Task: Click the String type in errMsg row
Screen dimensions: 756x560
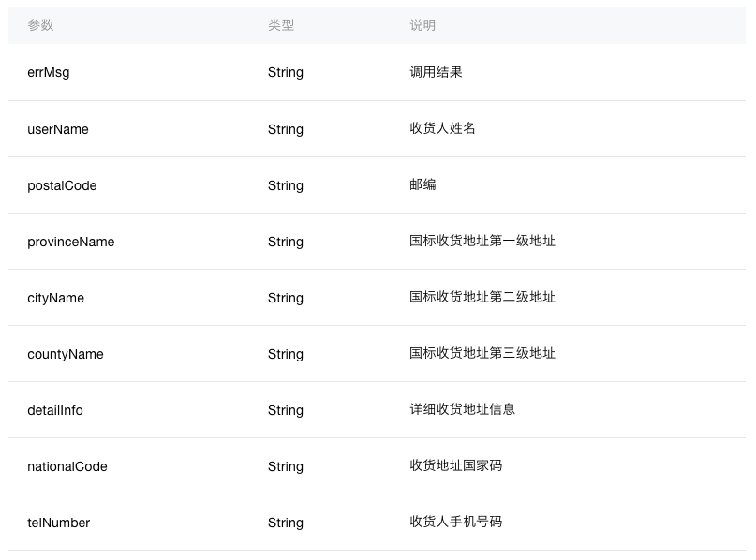Action: pyautogui.click(x=286, y=72)
